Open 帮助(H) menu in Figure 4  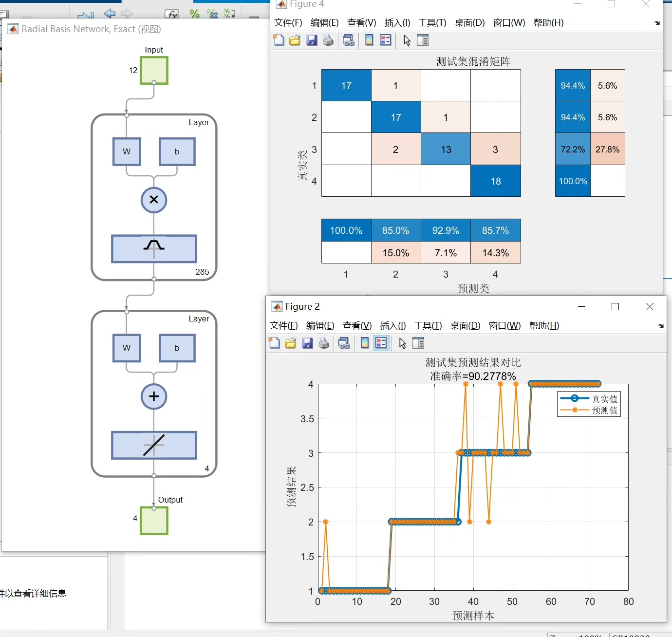tap(548, 23)
